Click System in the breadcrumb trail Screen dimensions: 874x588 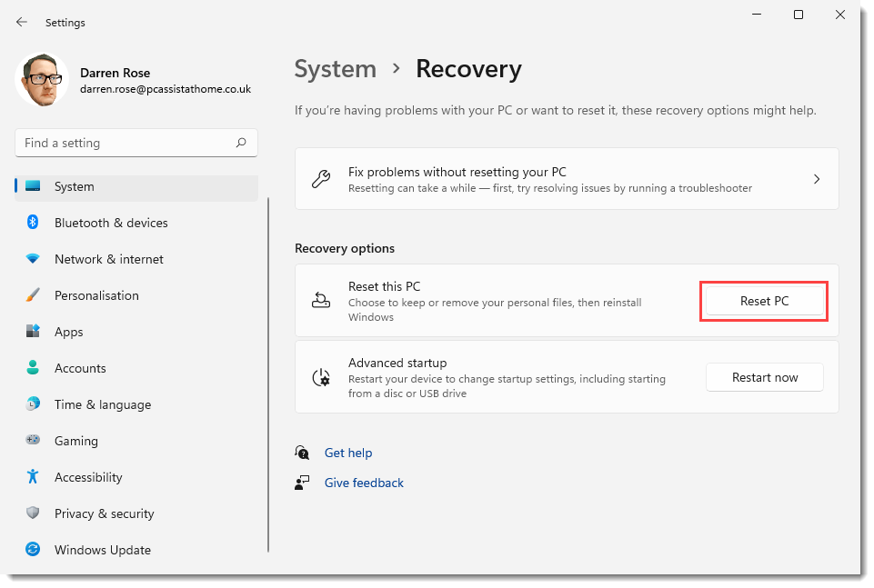[x=335, y=69]
